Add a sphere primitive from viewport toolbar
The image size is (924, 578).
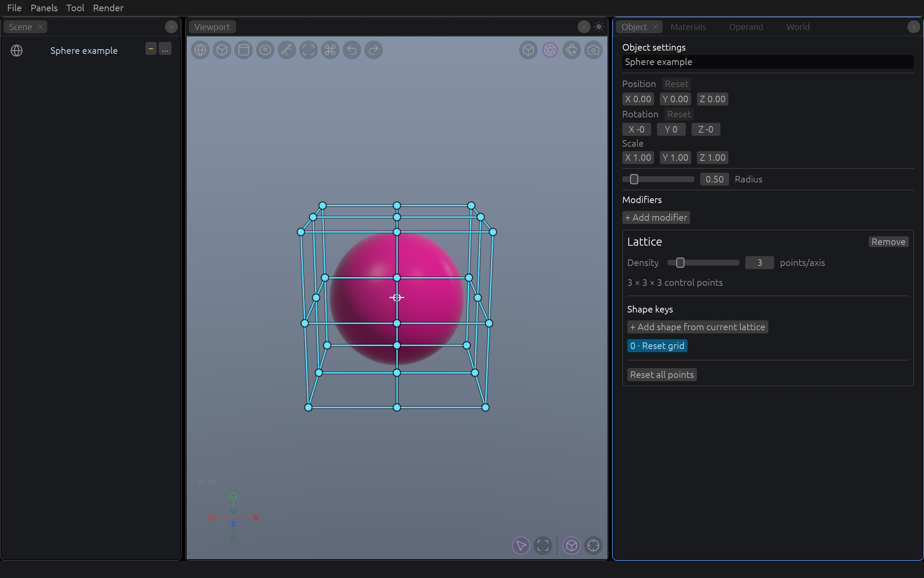[x=200, y=50]
